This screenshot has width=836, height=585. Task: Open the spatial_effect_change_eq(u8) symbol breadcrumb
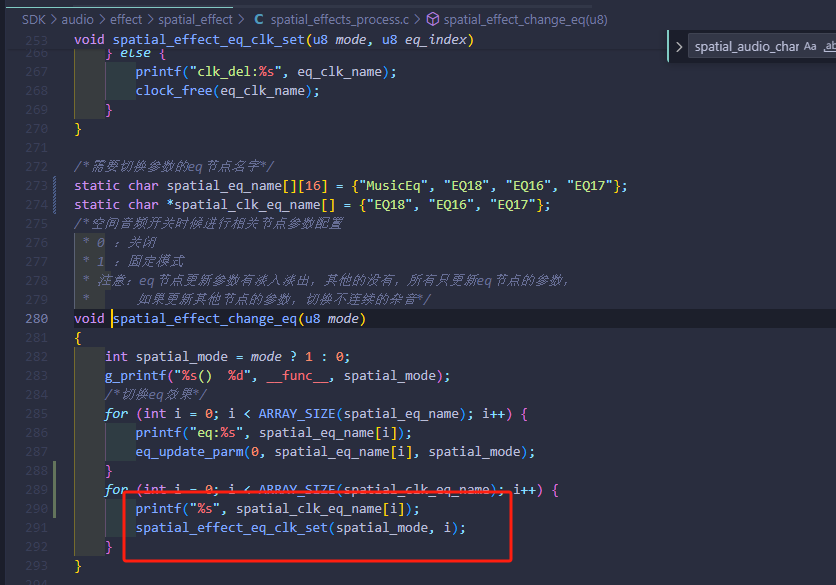[525, 20]
